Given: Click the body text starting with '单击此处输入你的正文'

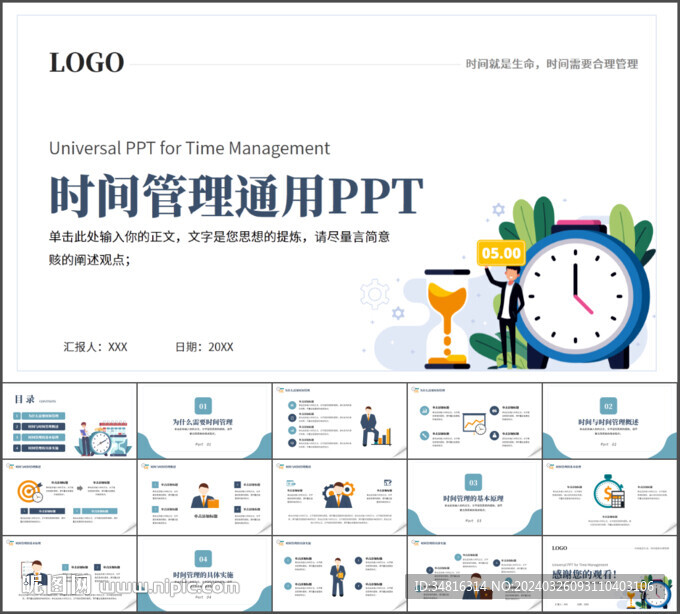Looking at the screenshot, I should coord(219,248).
